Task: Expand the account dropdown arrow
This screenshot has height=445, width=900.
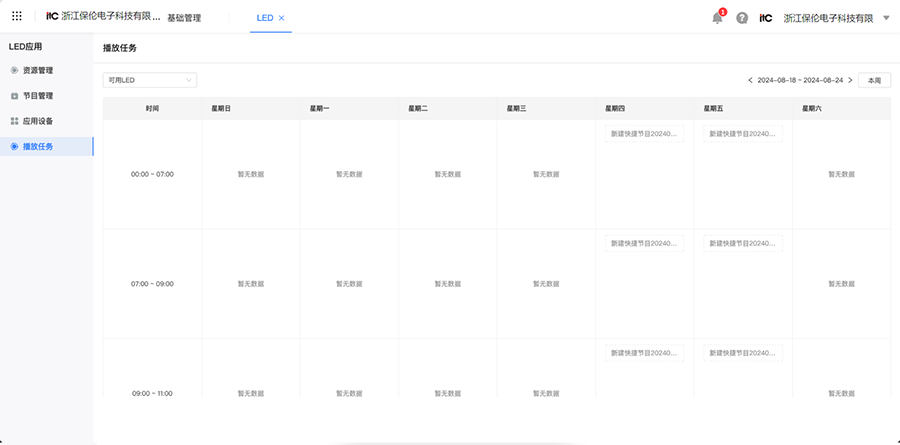Action: tap(886, 18)
